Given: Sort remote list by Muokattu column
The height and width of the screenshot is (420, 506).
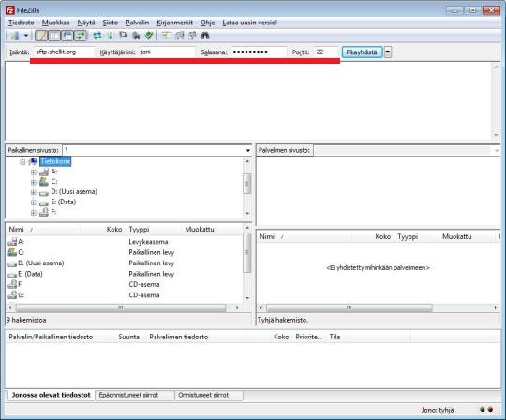Looking at the screenshot, I should click(x=468, y=236).
